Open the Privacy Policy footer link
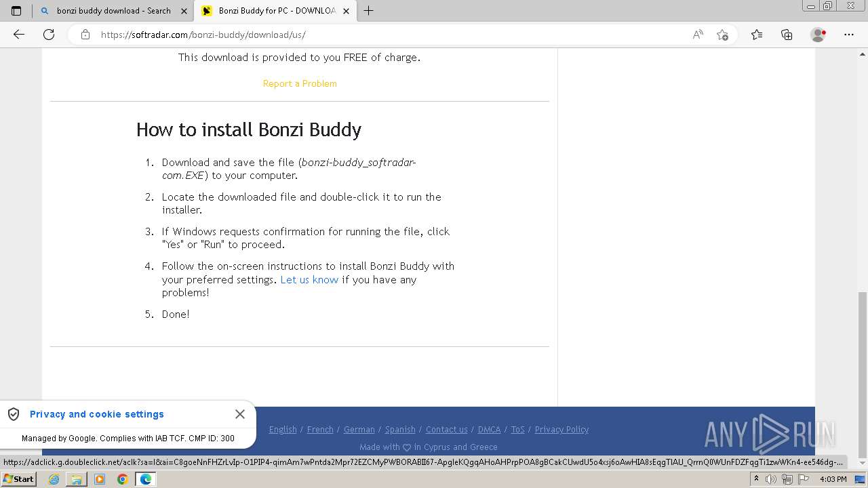The image size is (868, 488). click(x=561, y=430)
